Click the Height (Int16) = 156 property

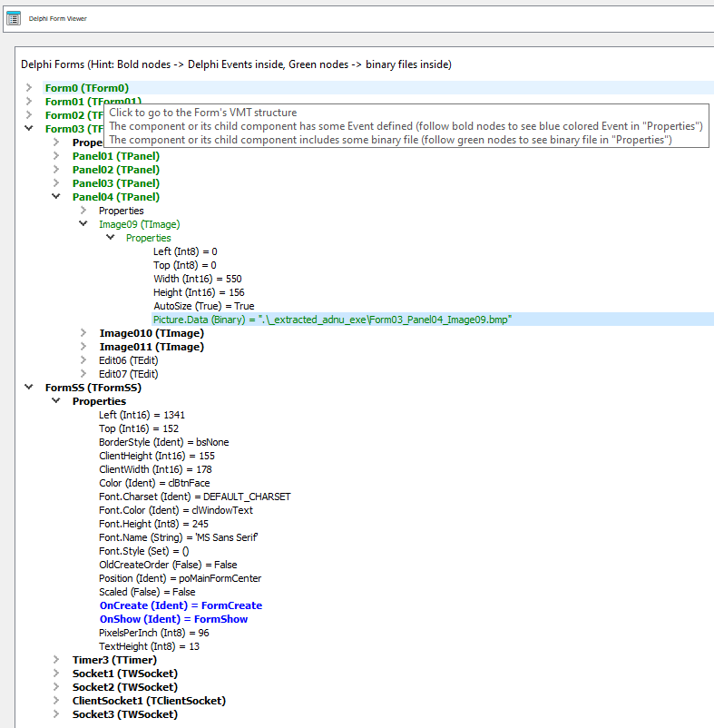click(199, 292)
